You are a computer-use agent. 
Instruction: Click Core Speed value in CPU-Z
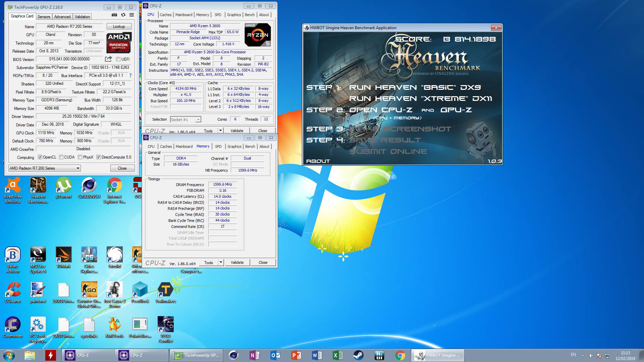pos(186,89)
